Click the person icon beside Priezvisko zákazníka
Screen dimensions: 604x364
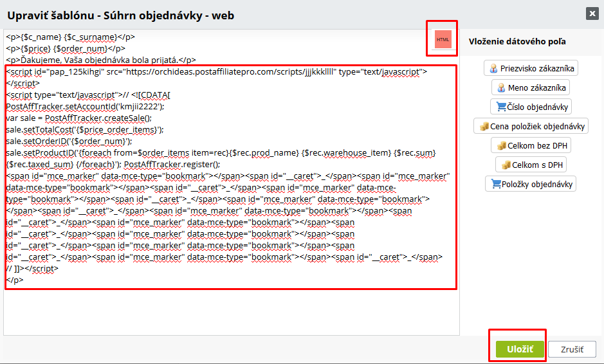(x=493, y=69)
